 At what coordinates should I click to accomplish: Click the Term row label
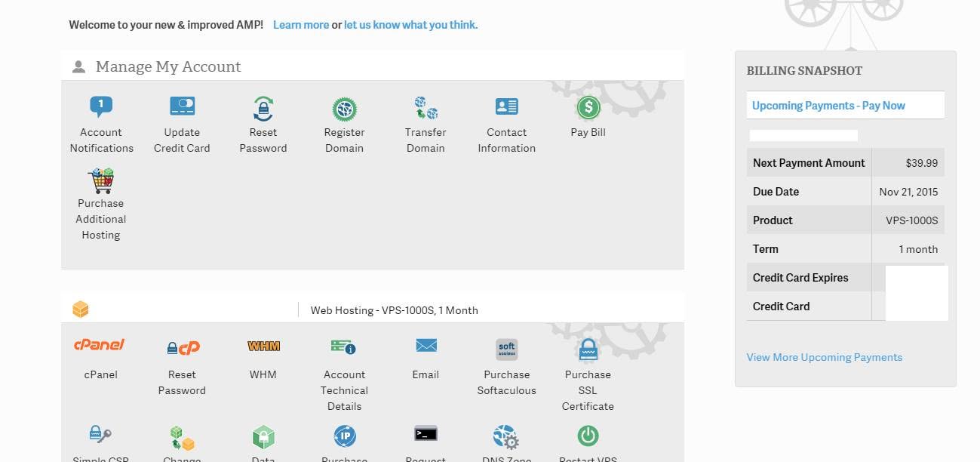766,249
